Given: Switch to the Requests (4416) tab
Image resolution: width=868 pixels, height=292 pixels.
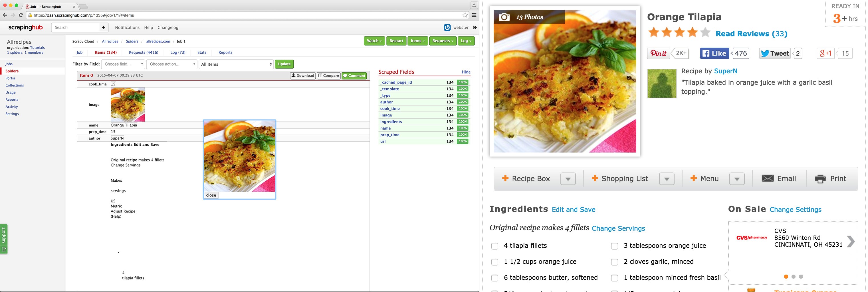Looking at the screenshot, I should [x=144, y=52].
